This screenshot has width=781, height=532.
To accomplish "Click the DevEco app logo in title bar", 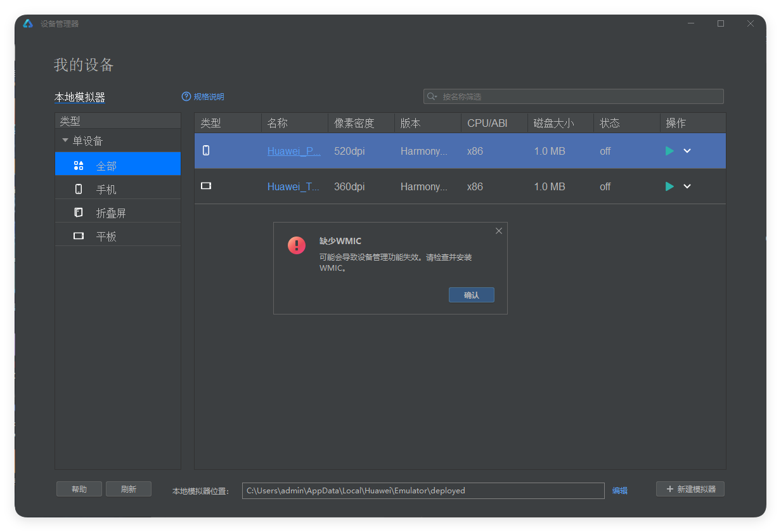I will click(28, 23).
